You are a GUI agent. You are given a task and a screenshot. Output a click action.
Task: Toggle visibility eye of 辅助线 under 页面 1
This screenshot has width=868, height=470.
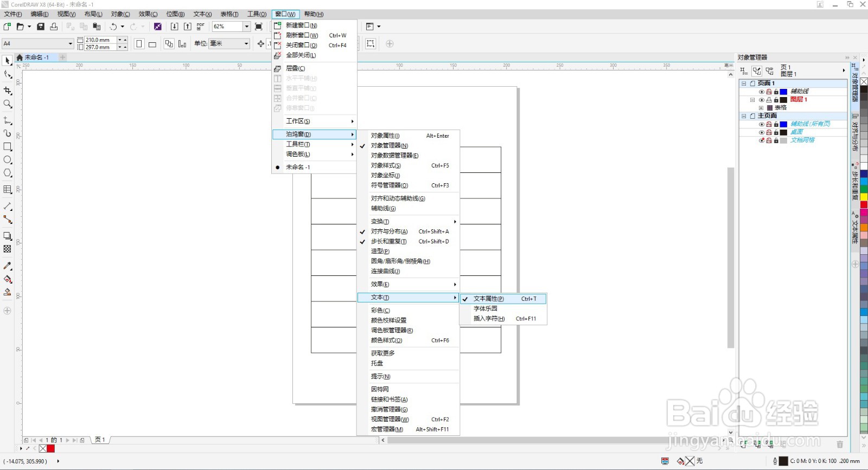(762, 92)
